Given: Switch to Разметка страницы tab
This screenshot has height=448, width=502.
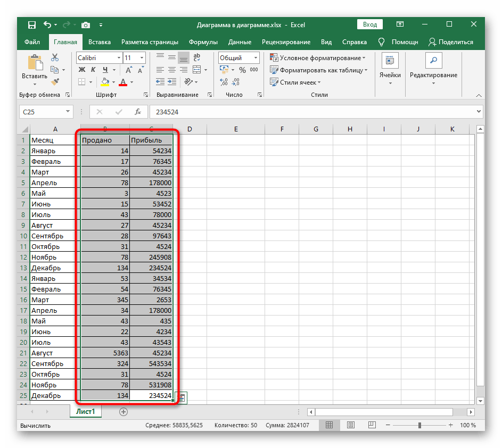Looking at the screenshot, I should pos(150,42).
